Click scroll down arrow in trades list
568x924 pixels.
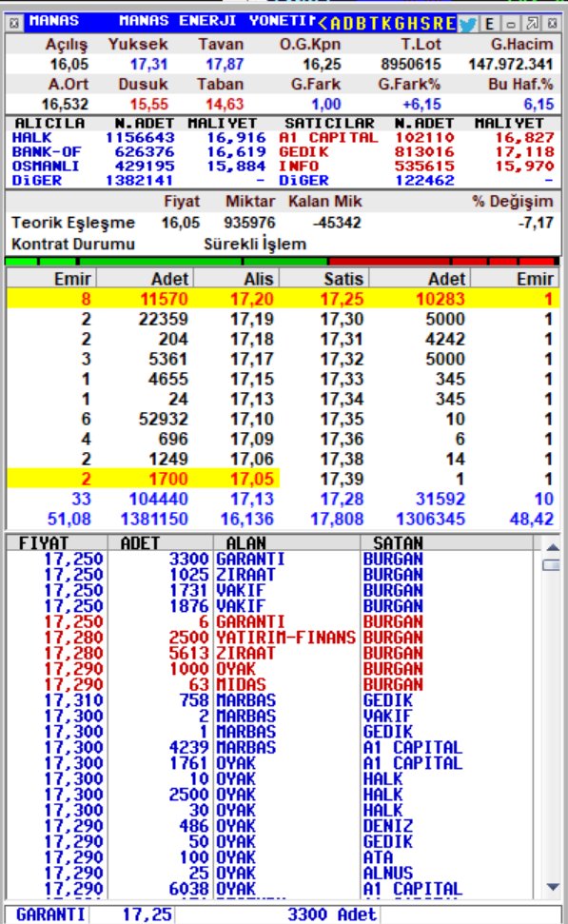pos(553,887)
